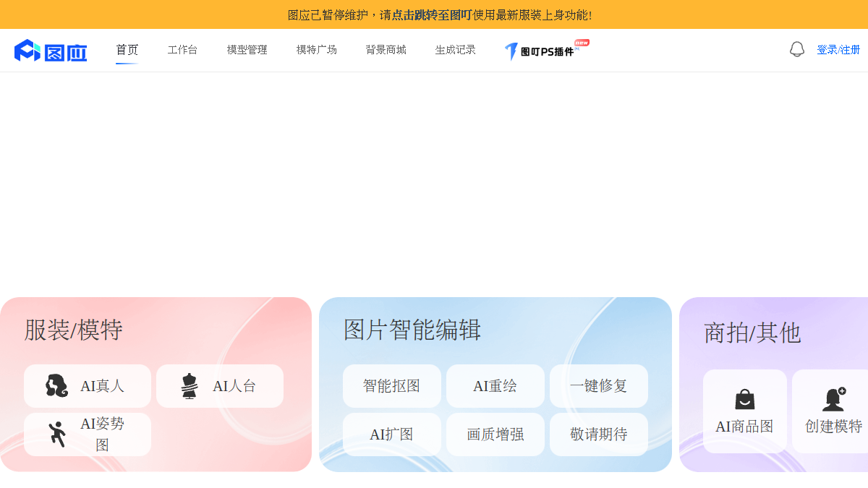The height and width of the screenshot is (488, 868).
Task: Open the 背景商城 page
Action: click(386, 50)
